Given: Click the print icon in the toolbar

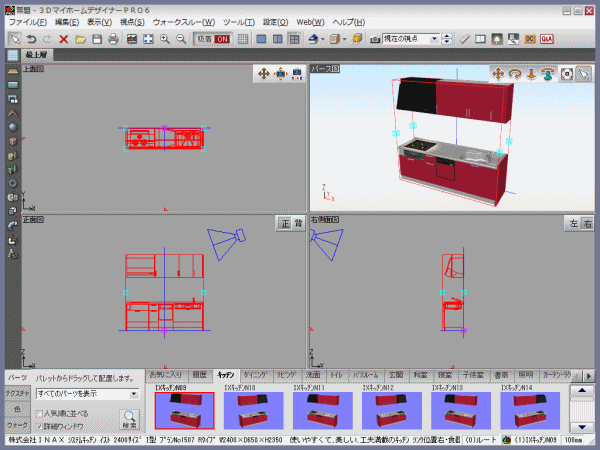Looking at the screenshot, I should [114, 39].
